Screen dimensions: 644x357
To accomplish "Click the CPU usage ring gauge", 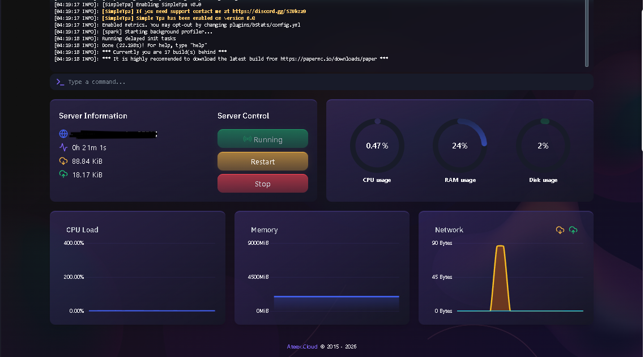I will [377, 145].
